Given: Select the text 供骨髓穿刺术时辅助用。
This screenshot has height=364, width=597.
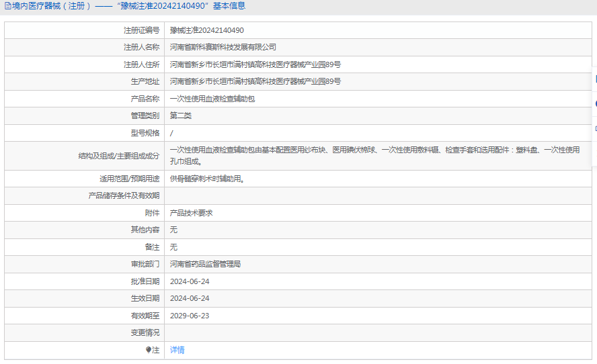Looking at the screenshot, I should coord(207,179).
